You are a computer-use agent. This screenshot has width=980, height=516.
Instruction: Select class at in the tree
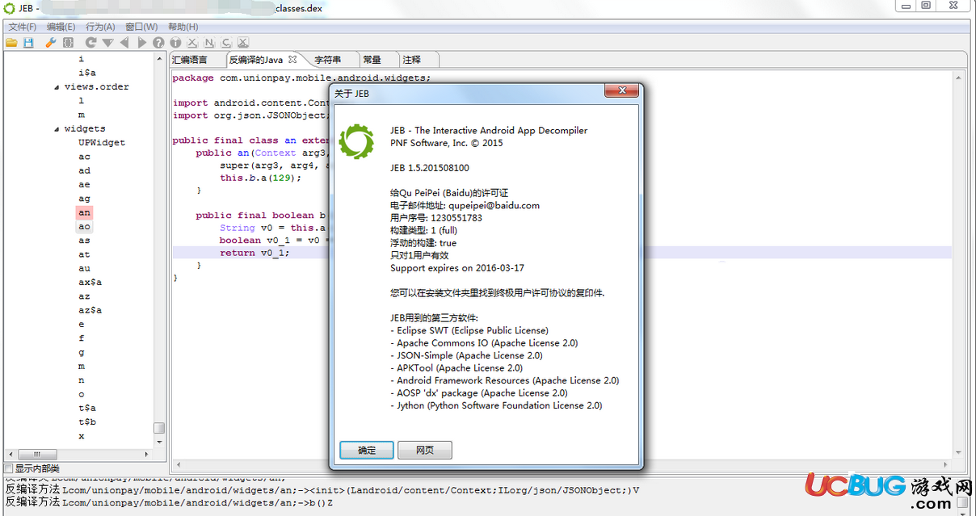click(x=85, y=254)
